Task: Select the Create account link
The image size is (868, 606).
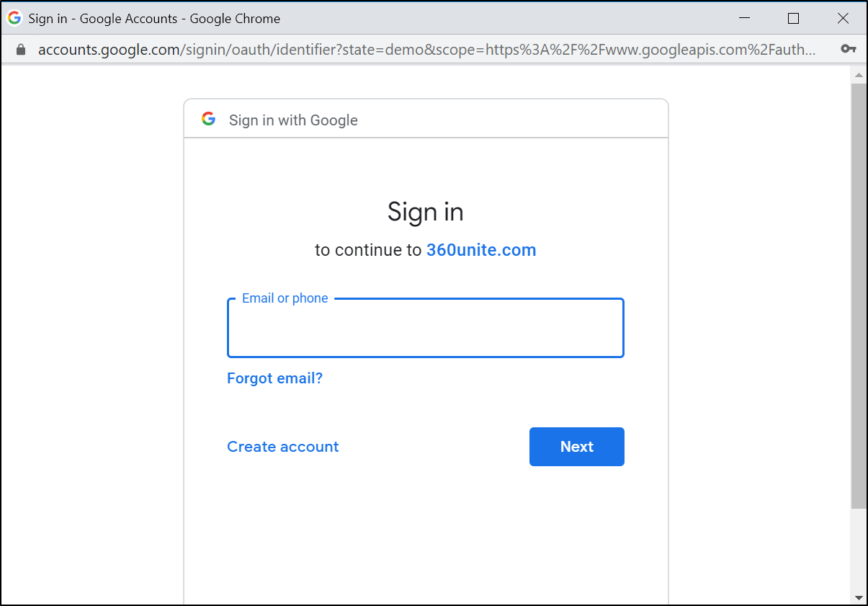Action: 282,447
